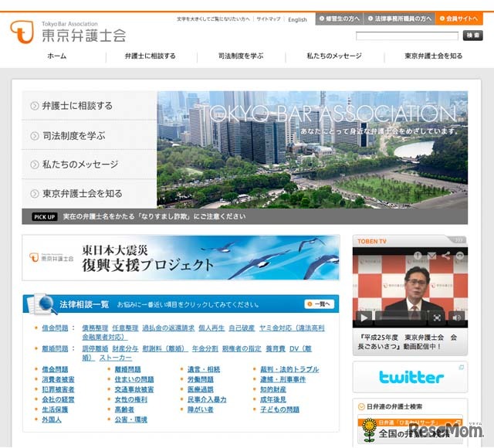Click circle arrow icon beside 司法制度を学ぶ

pyautogui.click(x=34, y=136)
